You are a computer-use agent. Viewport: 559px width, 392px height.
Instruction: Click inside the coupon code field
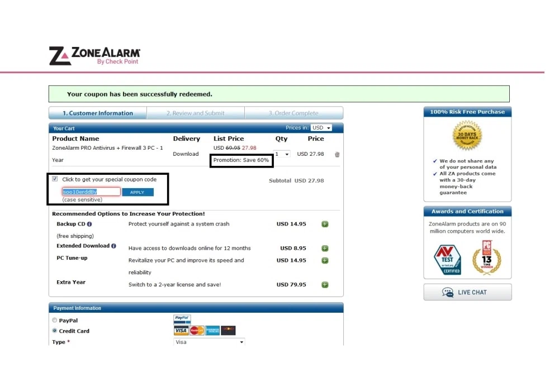91,192
